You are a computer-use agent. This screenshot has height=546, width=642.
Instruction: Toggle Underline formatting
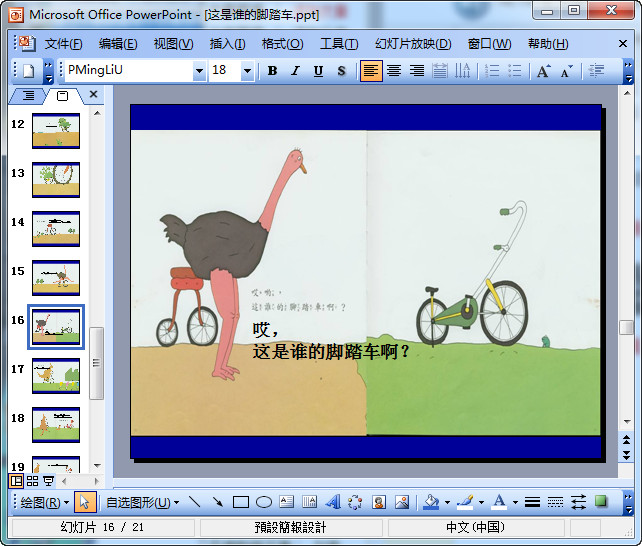(x=318, y=71)
